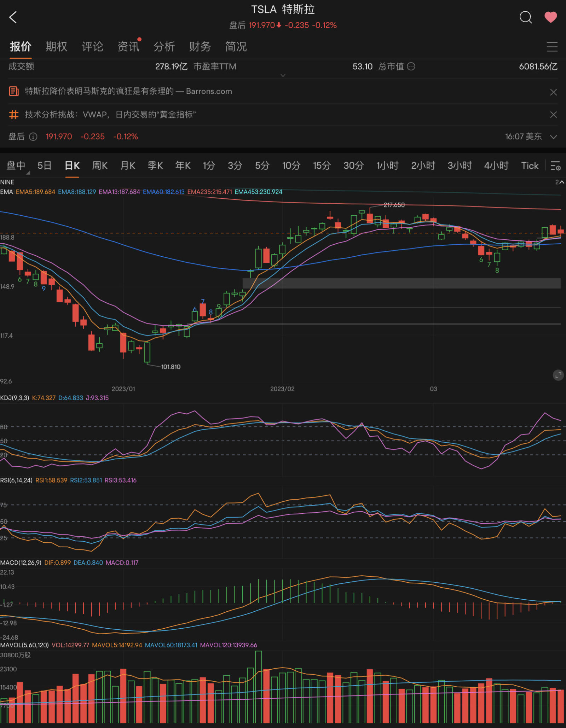Tap the back arrow icon
Image resolution: width=566 pixels, height=728 pixels.
(x=13, y=17)
